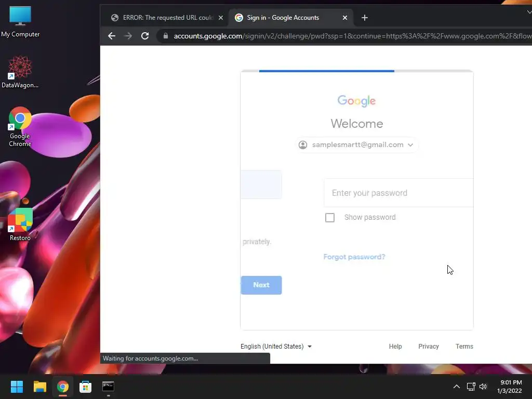Open the Terms link in footer
The width and height of the screenshot is (532, 399).
(x=464, y=347)
